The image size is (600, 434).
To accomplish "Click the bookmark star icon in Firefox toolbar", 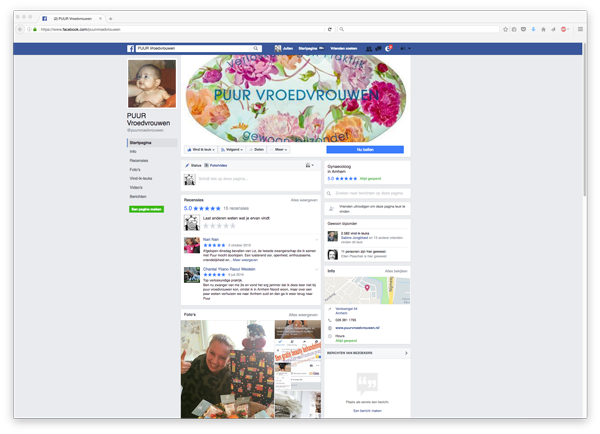I will tap(505, 29).
